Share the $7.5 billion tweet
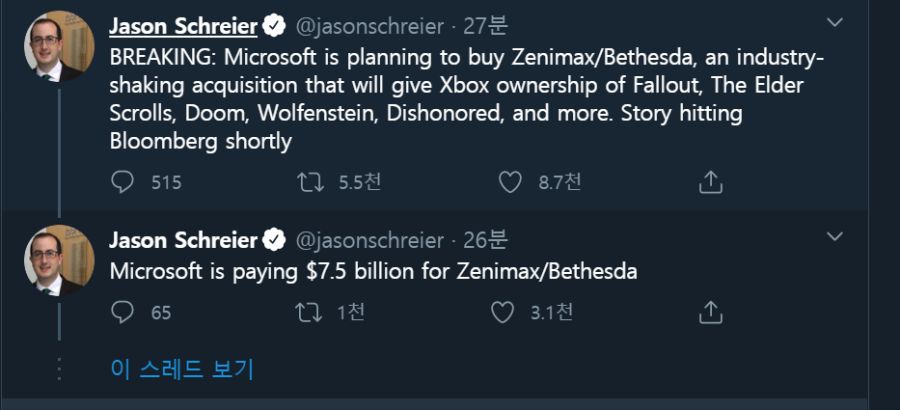This screenshot has width=900, height=410. coord(710,312)
